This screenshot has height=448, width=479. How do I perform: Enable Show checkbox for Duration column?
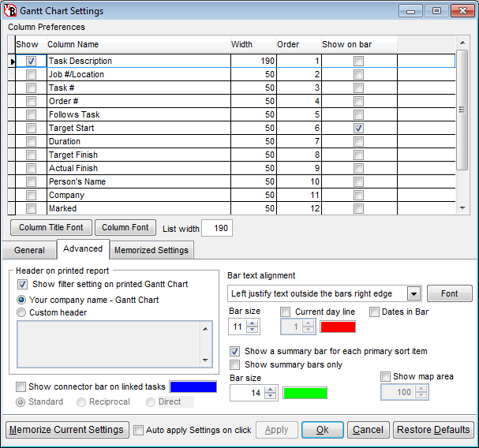point(31,141)
